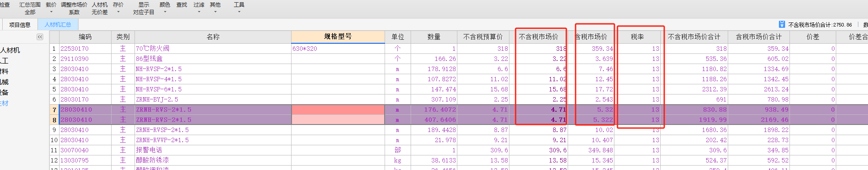Open the 载价 dropdown
The width and height of the screenshot is (868, 170).
(51, 8)
